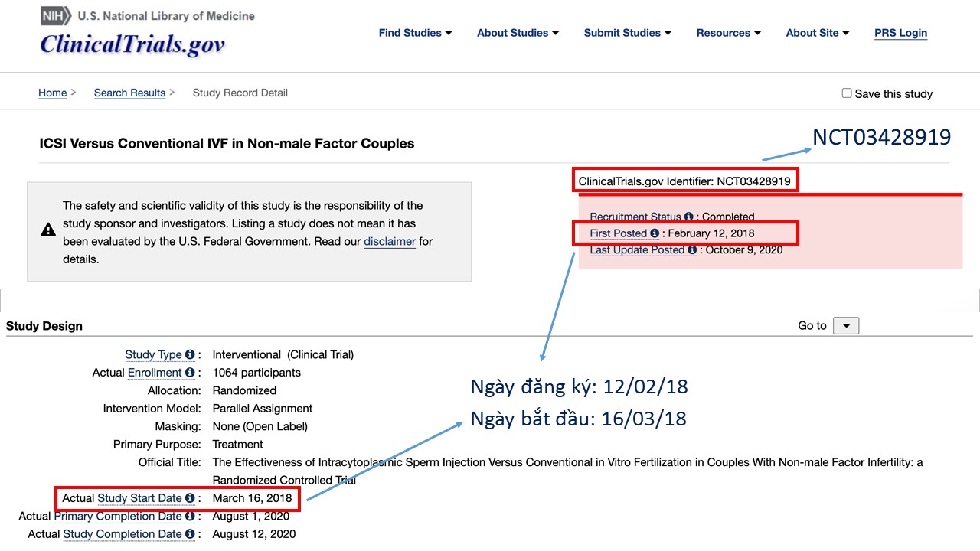Go to Home breadcrumb link
The width and height of the screenshot is (980, 551).
[53, 93]
